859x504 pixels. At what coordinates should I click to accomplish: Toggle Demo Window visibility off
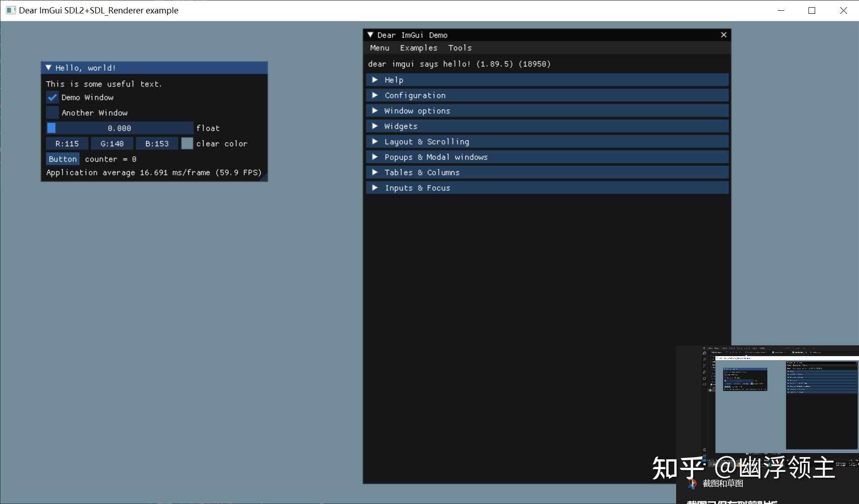(52, 97)
